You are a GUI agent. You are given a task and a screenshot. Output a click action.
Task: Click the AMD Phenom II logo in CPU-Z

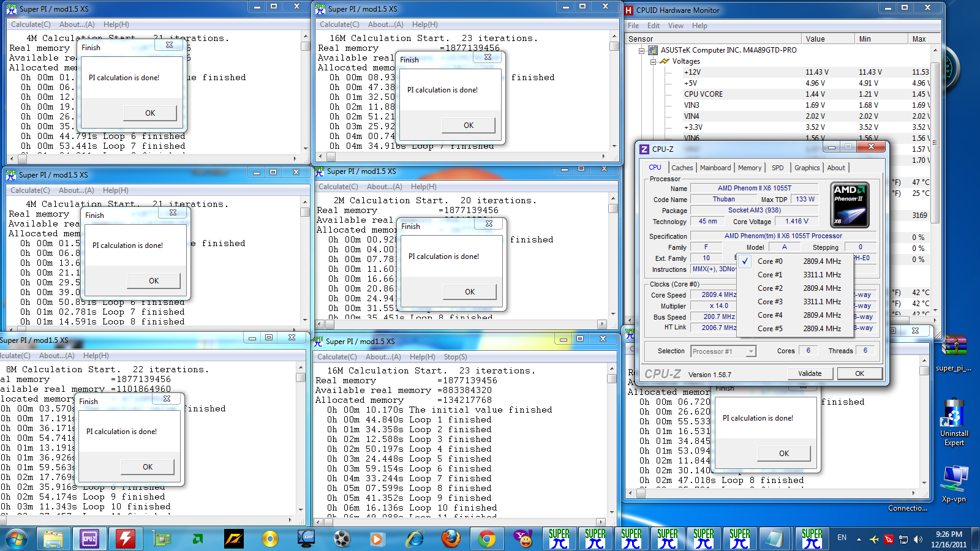click(x=850, y=205)
